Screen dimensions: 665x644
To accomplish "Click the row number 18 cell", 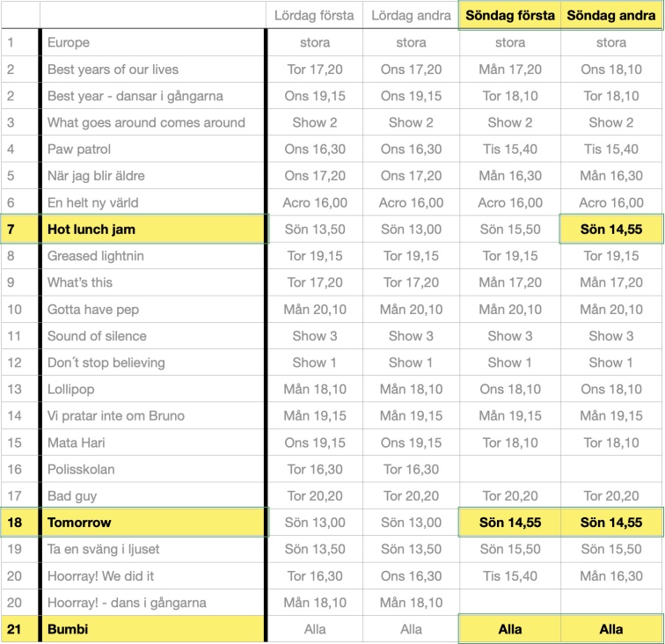I will 20,523.
